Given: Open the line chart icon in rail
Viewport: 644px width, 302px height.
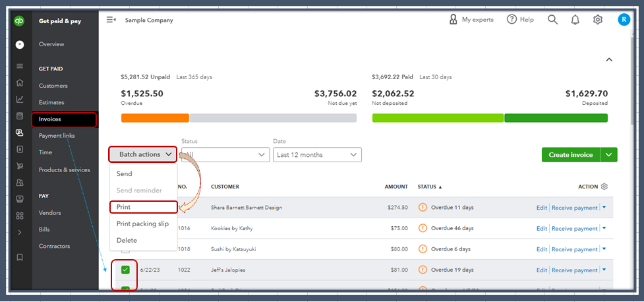Looking at the screenshot, I should 19,100.
